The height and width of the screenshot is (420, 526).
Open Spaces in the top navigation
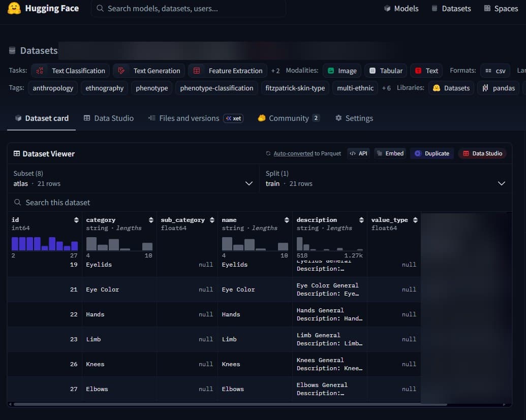[501, 9]
